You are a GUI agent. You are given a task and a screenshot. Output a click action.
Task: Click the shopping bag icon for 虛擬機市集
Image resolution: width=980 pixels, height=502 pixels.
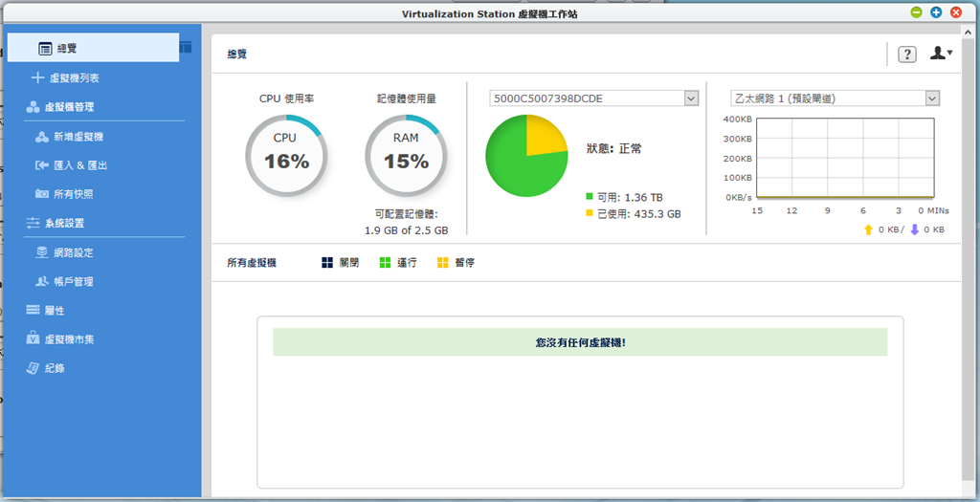pos(33,338)
